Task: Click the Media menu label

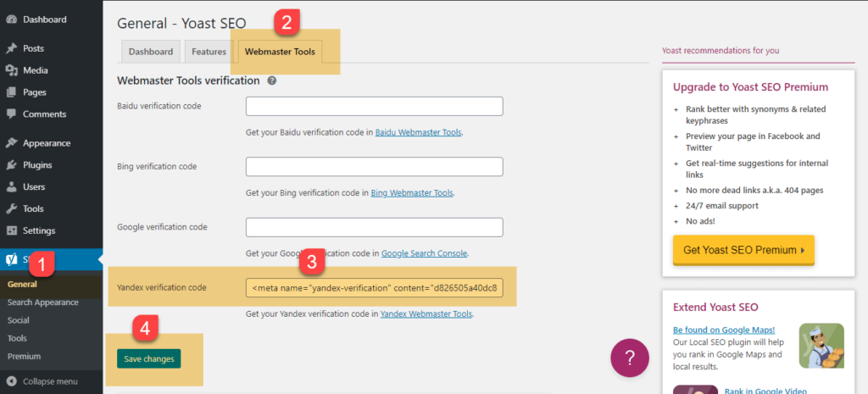Action: [x=36, y=70]
